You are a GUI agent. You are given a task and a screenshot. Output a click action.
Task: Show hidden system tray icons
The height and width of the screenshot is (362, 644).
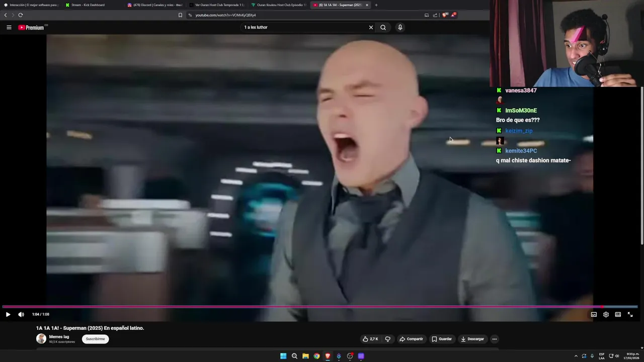(x=576, y=356)
